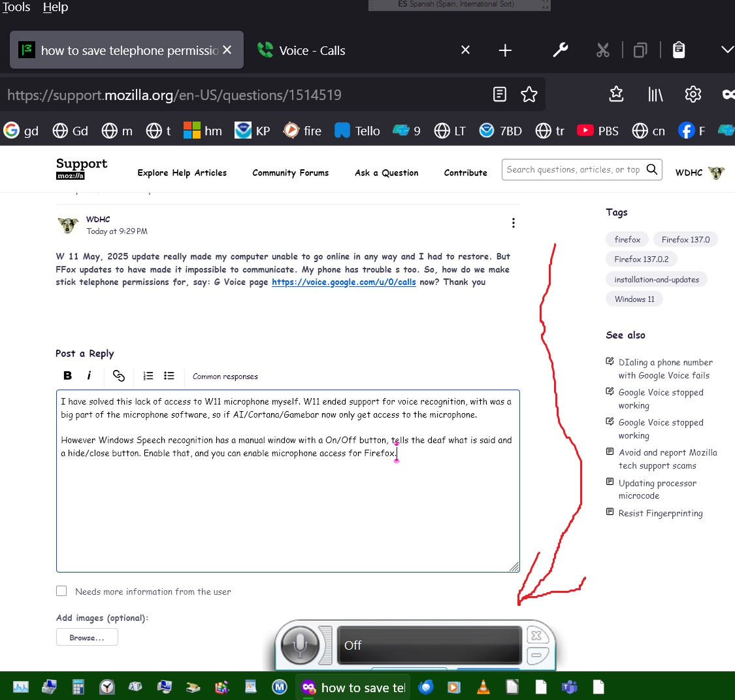This screenshot has width=735, height=700.
Task: Open the bookmarks menu star-tray icon
Action: coord(616,94)
